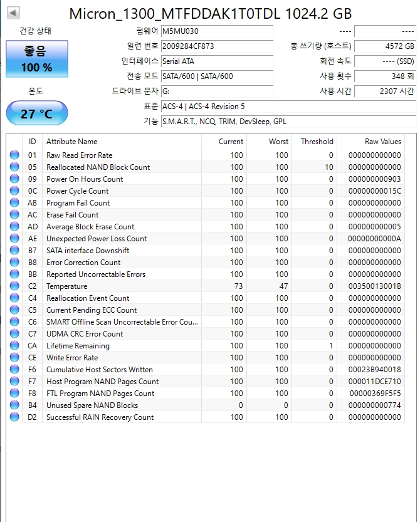
Task: Click status icon for Current Pending ECC Count
Action: tap(14, 310)
